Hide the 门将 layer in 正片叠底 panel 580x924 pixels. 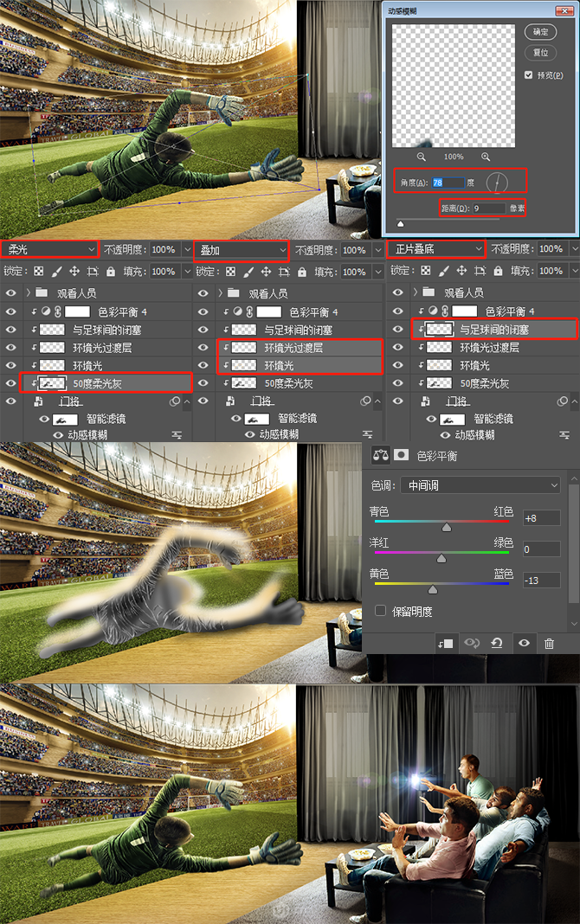coord(398,401)
